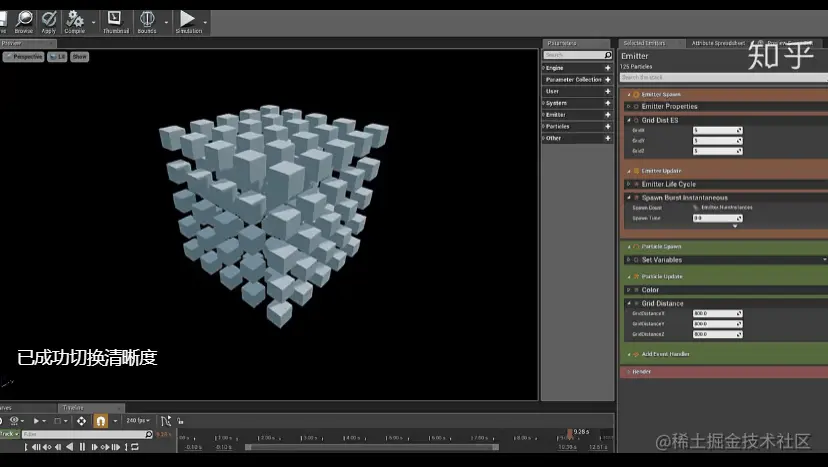The height and width of the screenshot is (467, 828).
Task: Add a parameter to Emitter section
Action: click(x=608, y=115)
